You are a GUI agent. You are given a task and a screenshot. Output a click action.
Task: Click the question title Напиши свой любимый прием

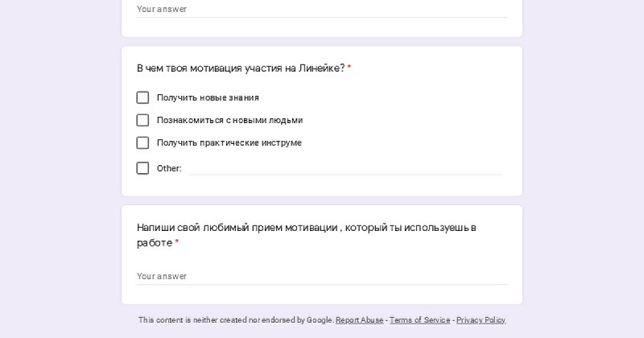[307, 235]
